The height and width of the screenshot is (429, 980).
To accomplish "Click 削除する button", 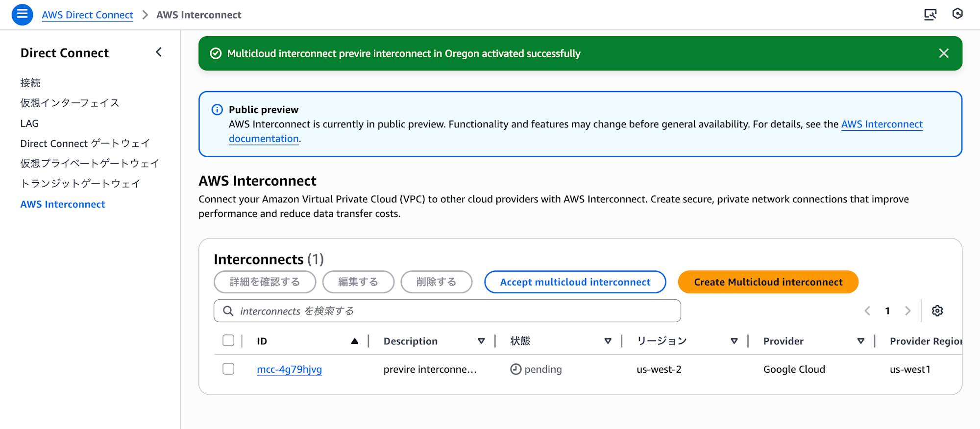I will (436, 282).
